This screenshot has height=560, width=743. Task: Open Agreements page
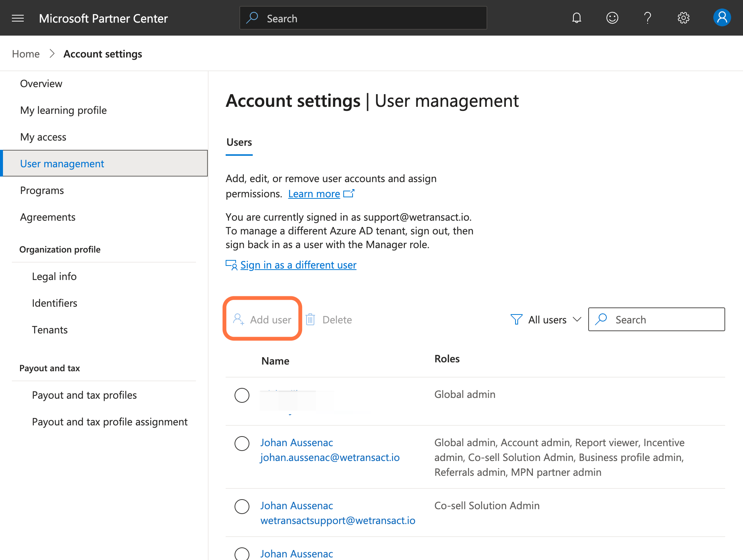[48, 217]
